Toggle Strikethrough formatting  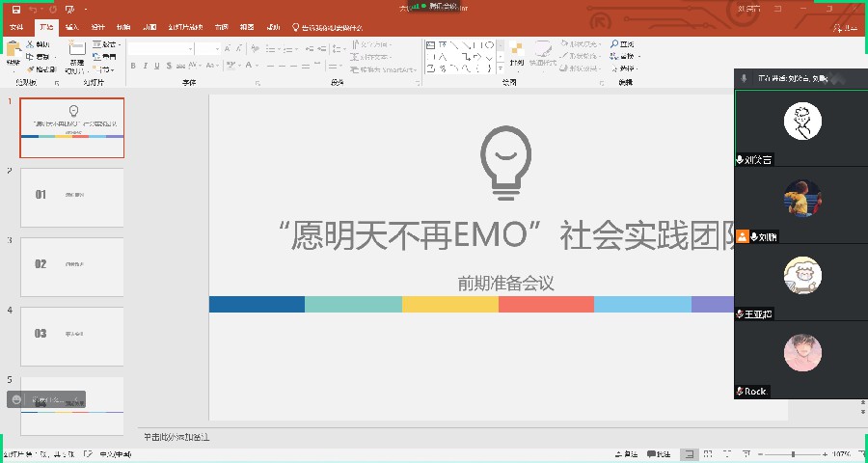pyautogui.click(x=180, y=66)
